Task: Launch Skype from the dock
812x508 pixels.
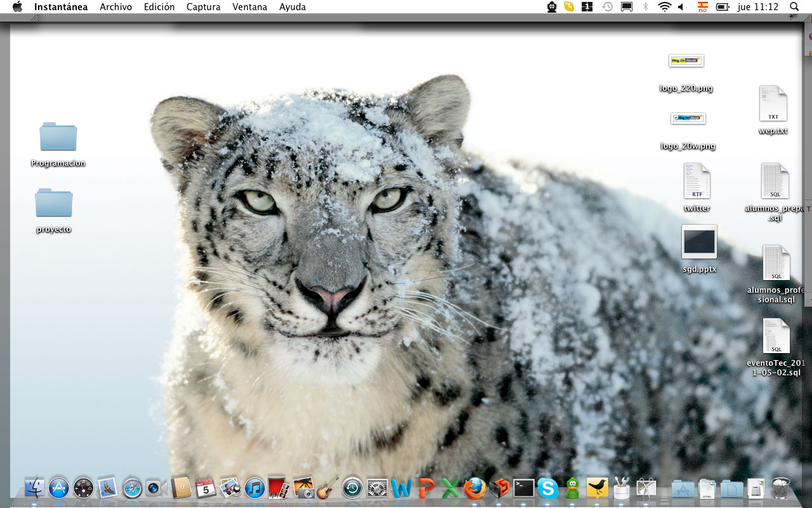Action: [x=548, y=488]
